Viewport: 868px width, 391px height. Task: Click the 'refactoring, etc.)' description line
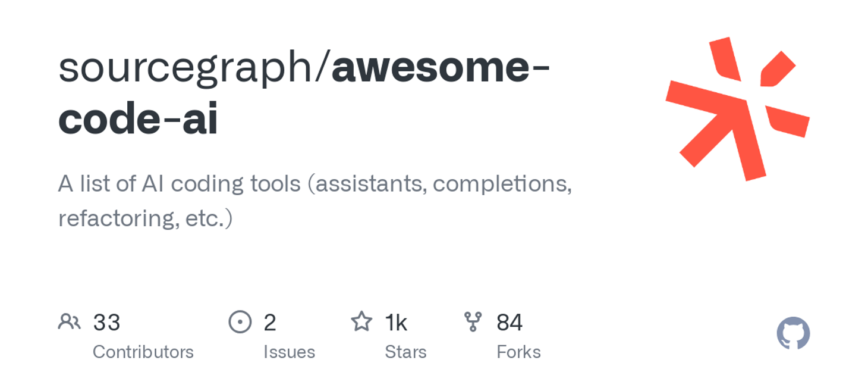(x=145, y=218)
